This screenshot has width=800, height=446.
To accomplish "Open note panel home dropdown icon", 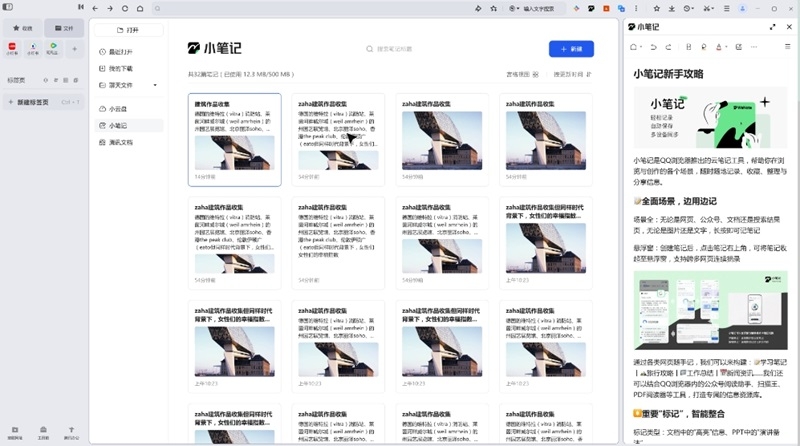I will pyautogui.click(x=636, y=47).
